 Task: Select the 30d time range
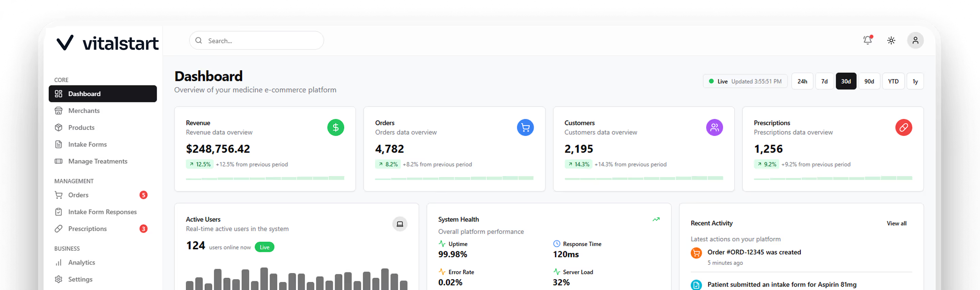click(846, 81)
